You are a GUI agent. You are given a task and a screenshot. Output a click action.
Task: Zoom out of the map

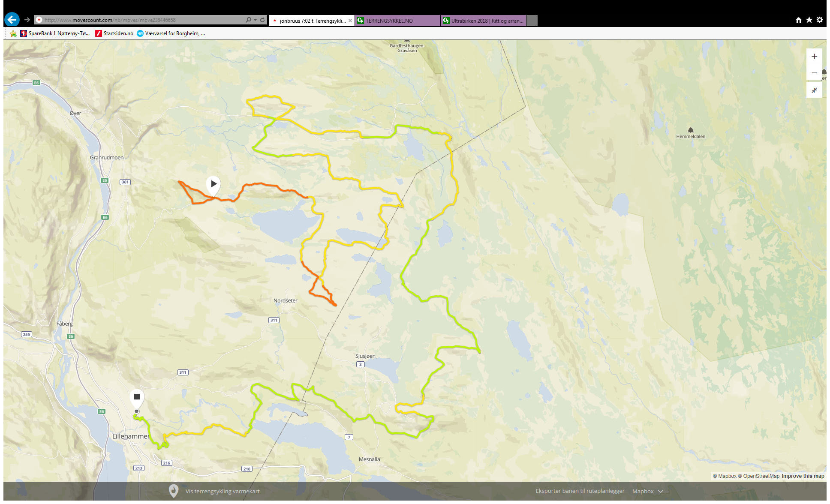[x=814, y=72]
